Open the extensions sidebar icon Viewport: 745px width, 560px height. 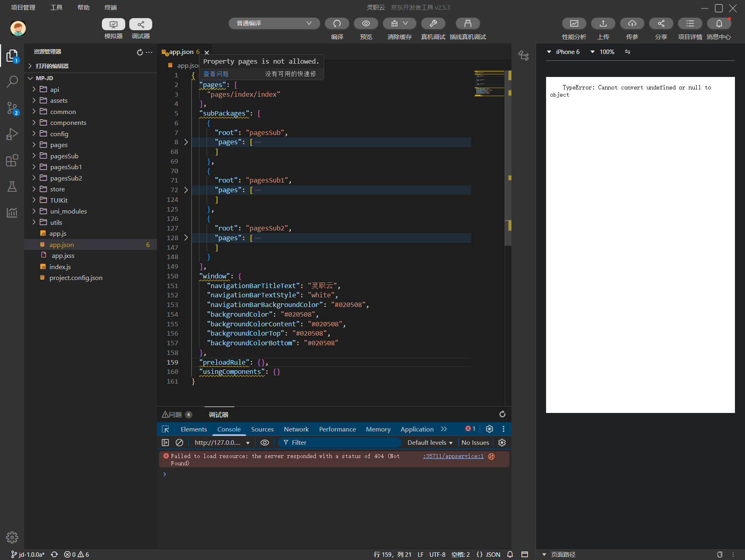tap(12, 161)
